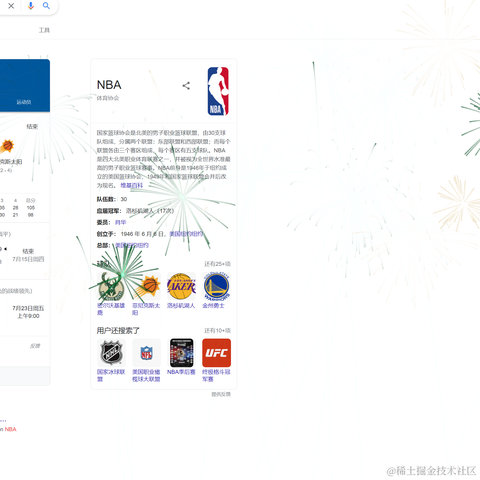Open the Phoenix Suns logo in teams row
This screenshot has height=480, width=480.
(x=146, y=286)
